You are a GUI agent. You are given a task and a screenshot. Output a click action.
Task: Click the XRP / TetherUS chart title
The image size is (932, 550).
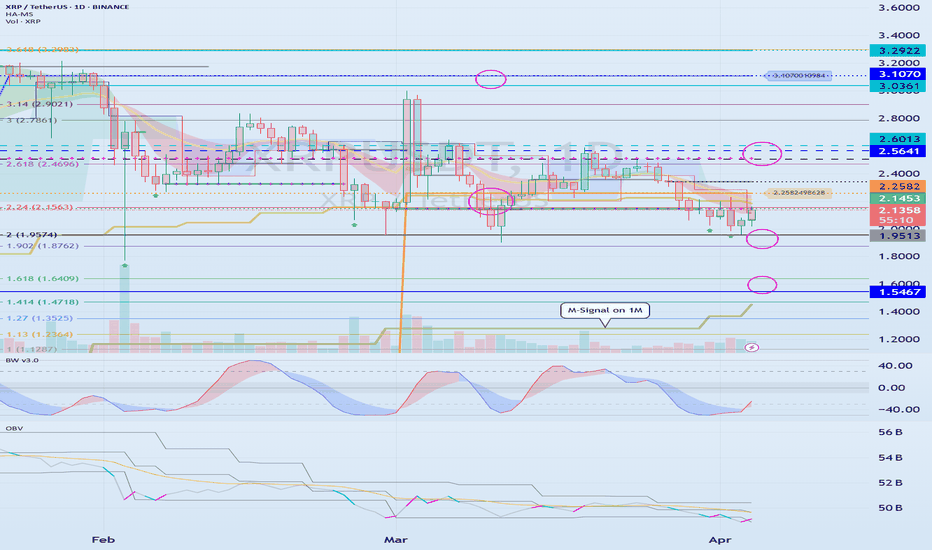65,7
